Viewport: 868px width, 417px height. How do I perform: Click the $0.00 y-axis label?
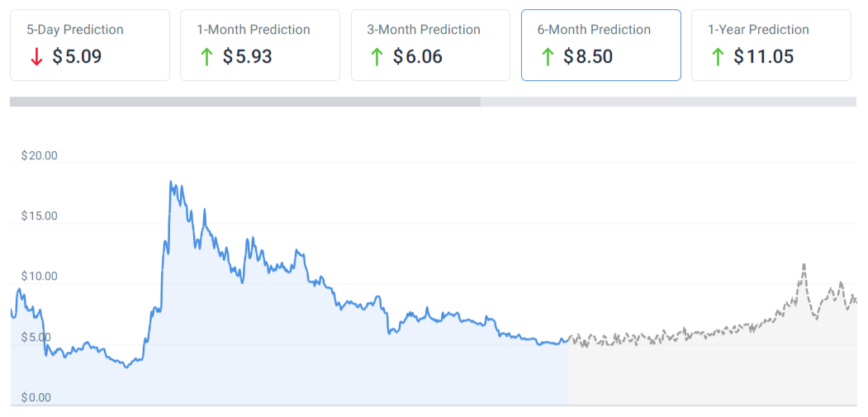tap(36, 397)
